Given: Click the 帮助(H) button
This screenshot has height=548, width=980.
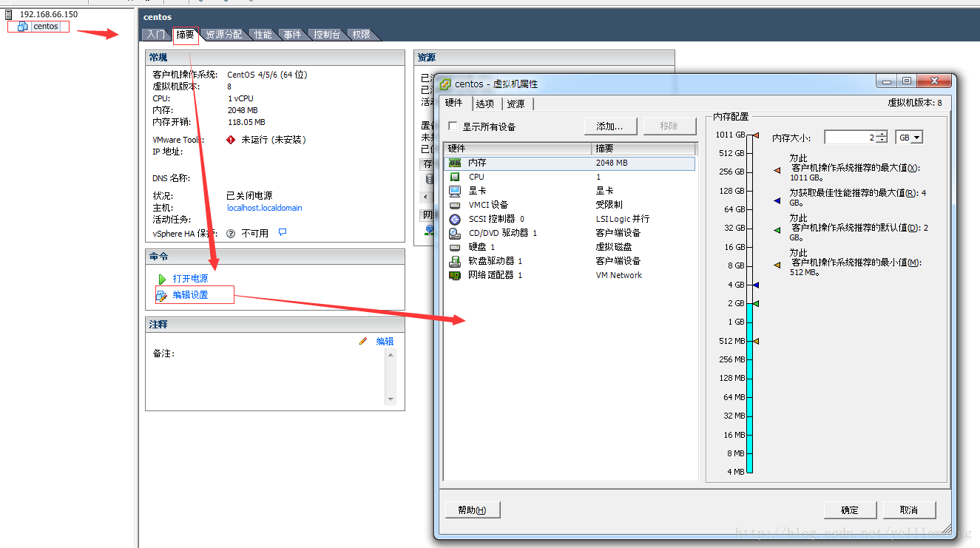Looking at the screenshot, I should click(473, 510).
